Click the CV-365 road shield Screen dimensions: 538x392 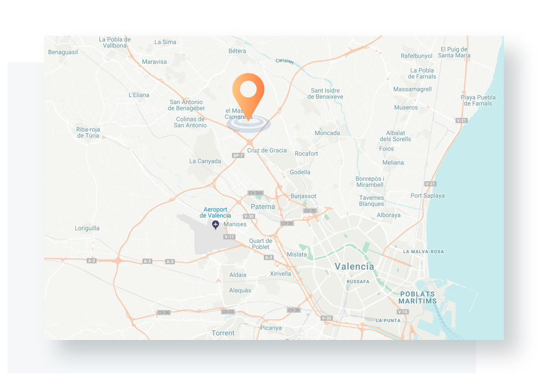click(x=255, y=193)
